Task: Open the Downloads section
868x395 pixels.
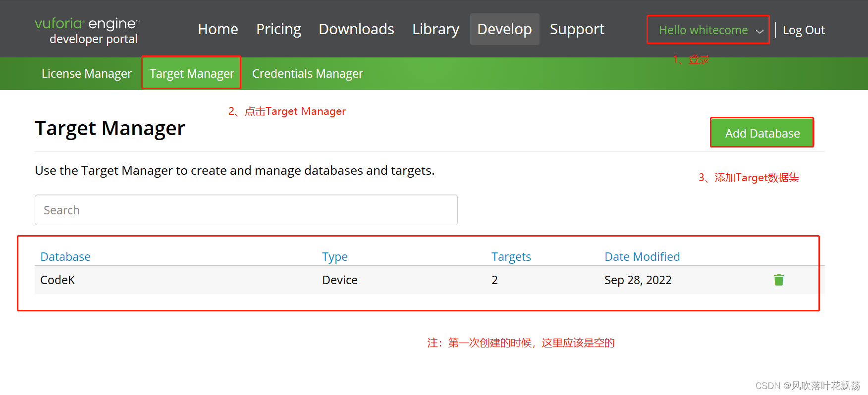Action: click(356, 29)
